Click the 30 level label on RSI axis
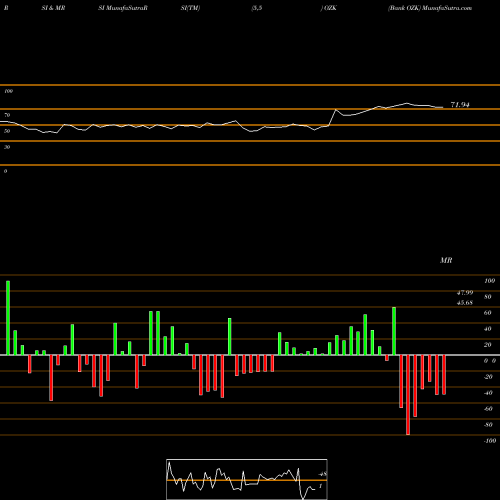The width and height of the screenshot is (500, 500). click(x=7, y=147)
